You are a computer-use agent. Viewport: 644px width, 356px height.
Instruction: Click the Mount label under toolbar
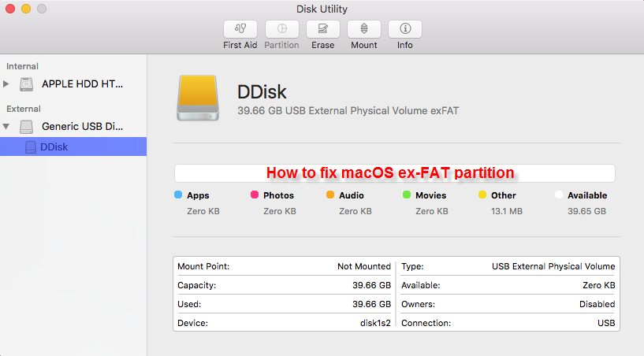(364, 45)
